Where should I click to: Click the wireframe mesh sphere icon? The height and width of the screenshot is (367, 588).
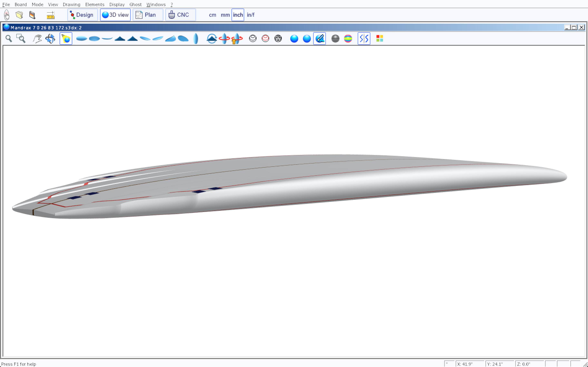pos(278,39)
